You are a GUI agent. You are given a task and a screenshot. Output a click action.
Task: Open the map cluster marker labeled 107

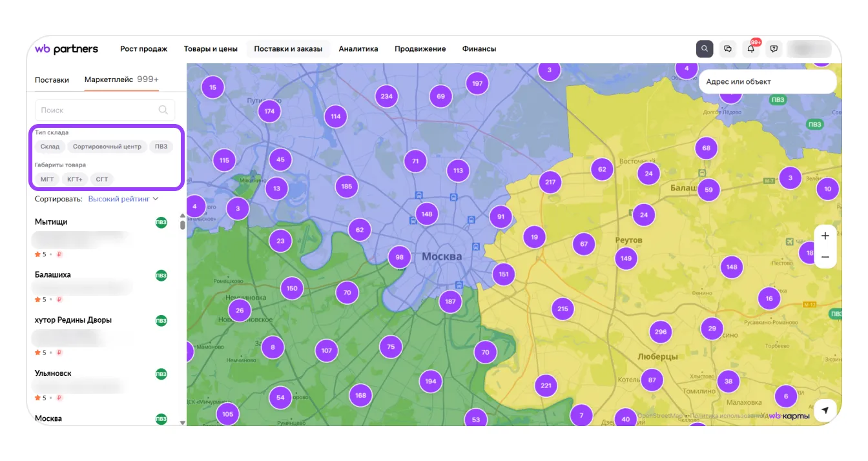(326, 351)
